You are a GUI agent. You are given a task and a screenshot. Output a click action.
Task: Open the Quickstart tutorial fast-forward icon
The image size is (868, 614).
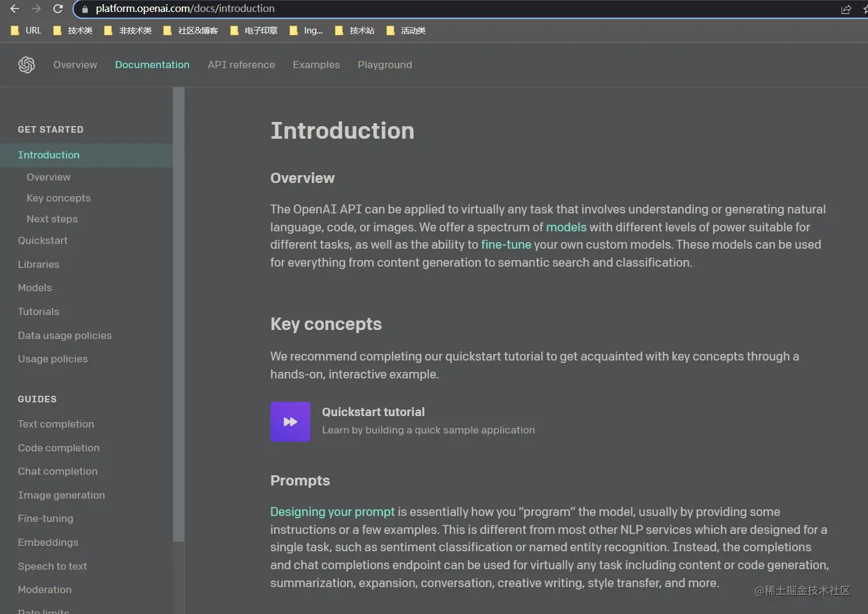click(x=290, y=421)
